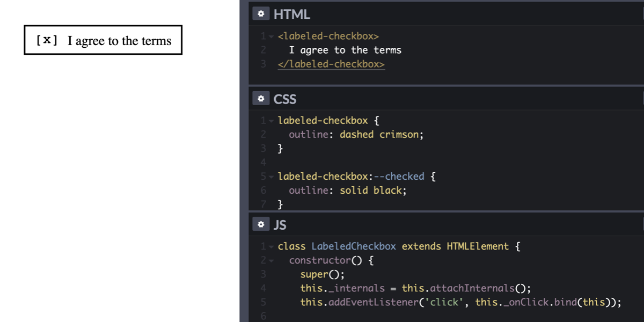Screen dimensions: 644x322
Task: Open the CSS editor settings gear
Action: [x=260, y=99]
